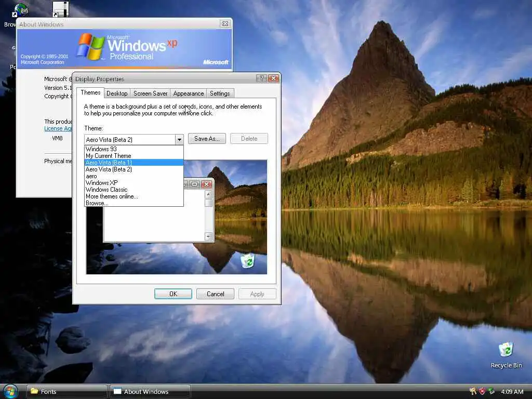Pick the aero theme entry
The height and width of the screenshot is (399, 532).
pos(134,176)
